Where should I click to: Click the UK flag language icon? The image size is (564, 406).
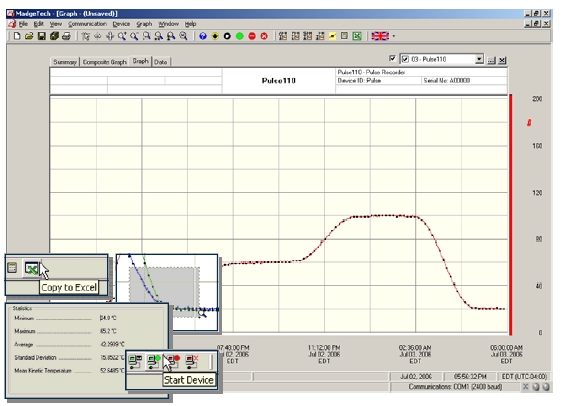(x=380, y=36)
